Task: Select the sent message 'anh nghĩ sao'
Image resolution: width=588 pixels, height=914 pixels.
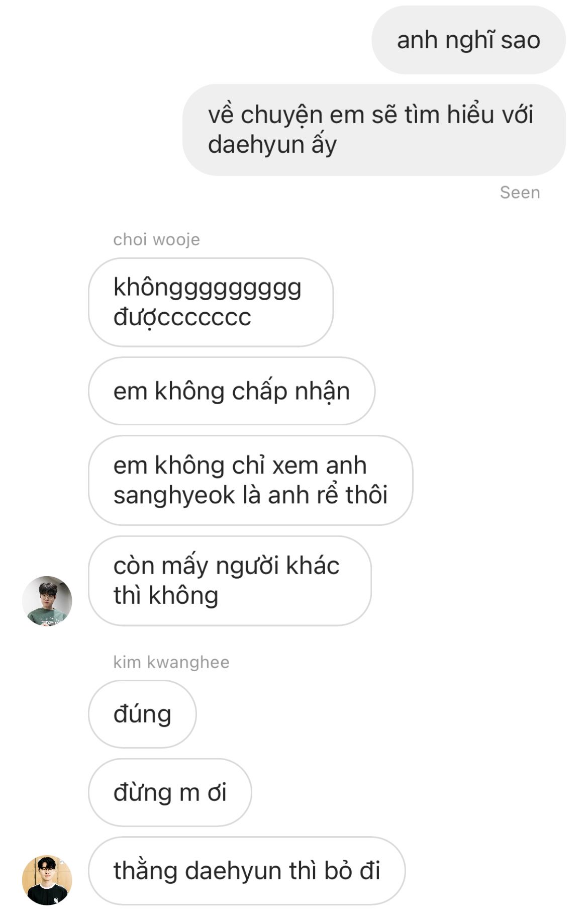Action: [x=468, y=40]
